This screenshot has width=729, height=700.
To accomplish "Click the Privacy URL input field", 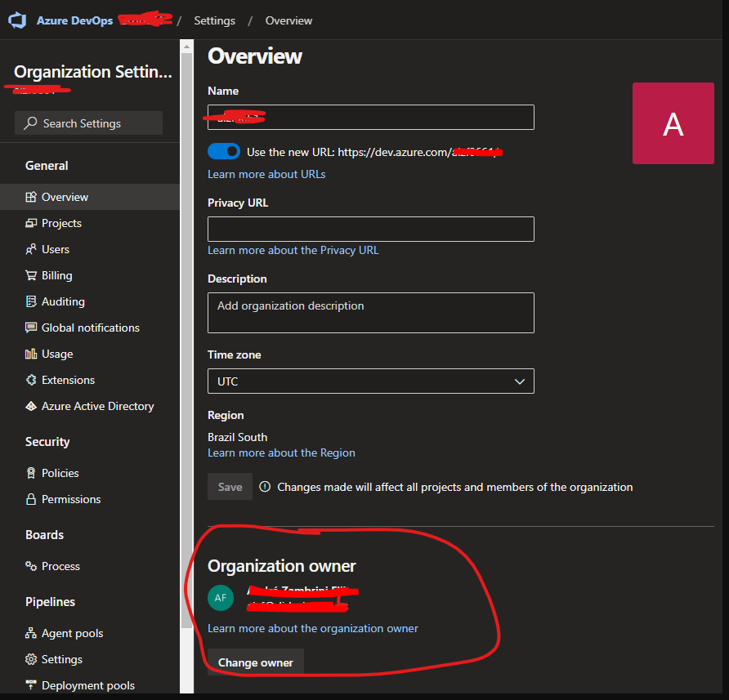I will (370, 229).
